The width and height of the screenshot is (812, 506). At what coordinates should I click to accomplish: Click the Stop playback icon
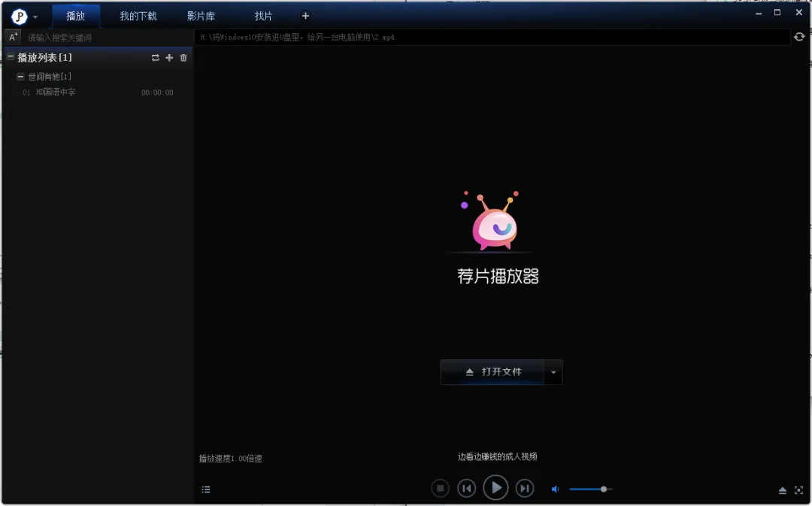(x=441, y=489)
